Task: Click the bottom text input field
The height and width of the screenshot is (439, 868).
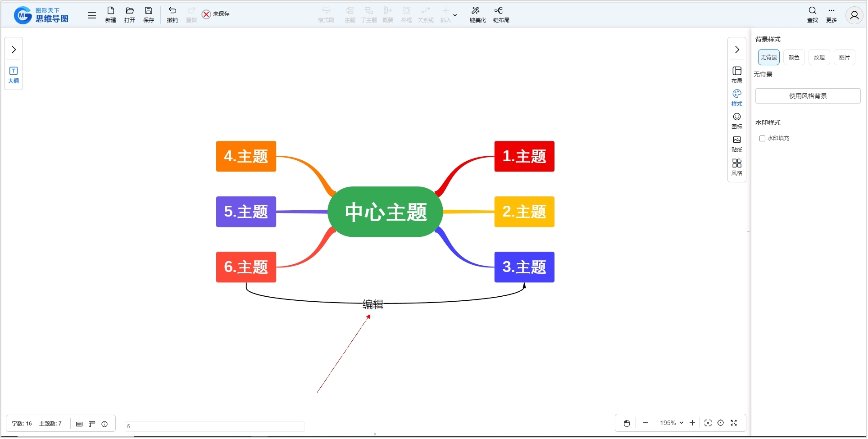Action: pos(215,426)
